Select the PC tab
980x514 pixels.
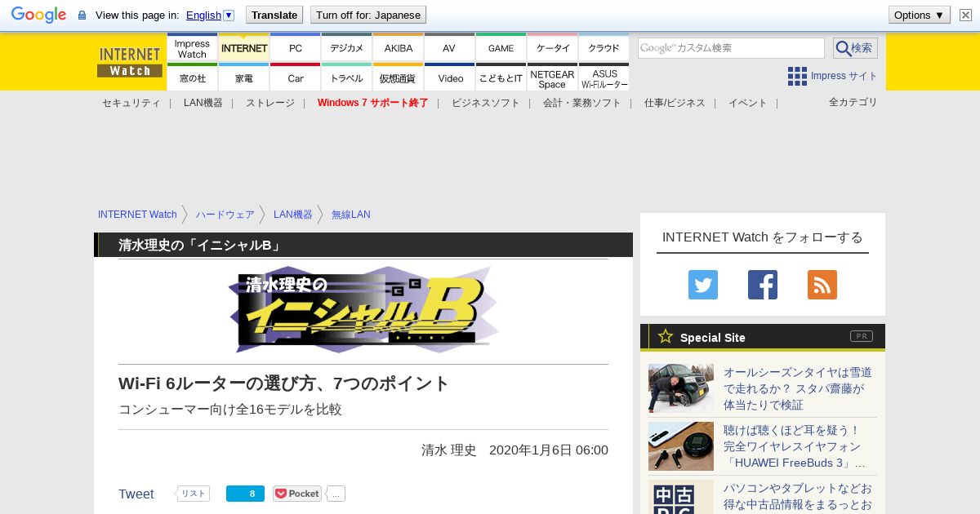296,49
